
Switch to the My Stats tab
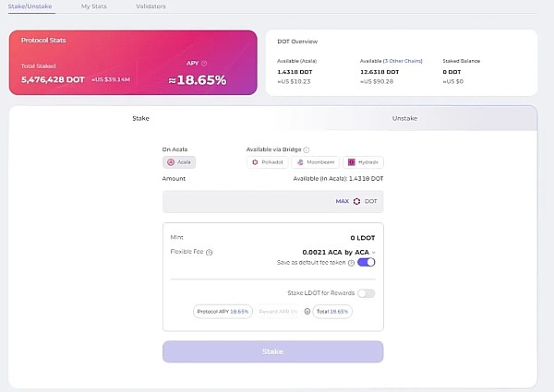click(94, 6)
